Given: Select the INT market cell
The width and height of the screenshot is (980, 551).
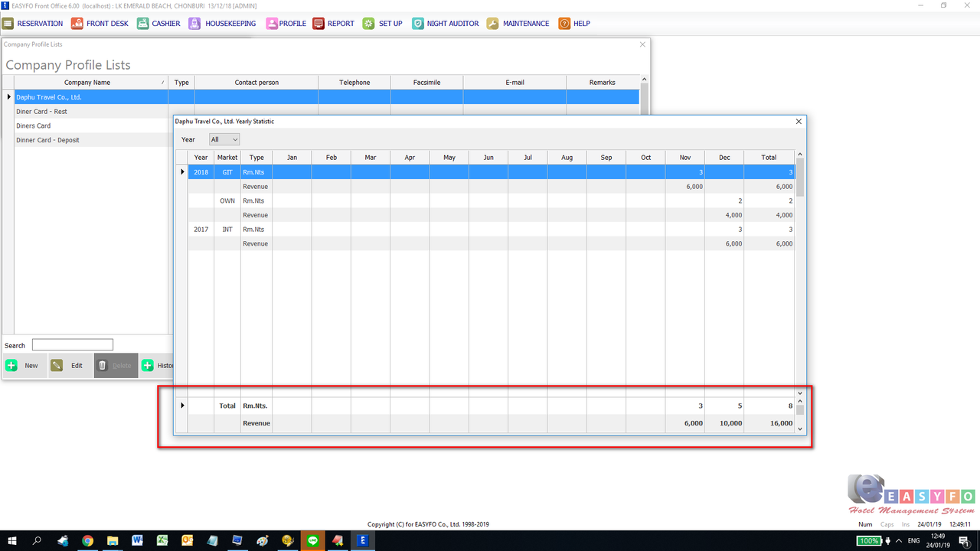Looking at the screenshot, I should [227, 230].
